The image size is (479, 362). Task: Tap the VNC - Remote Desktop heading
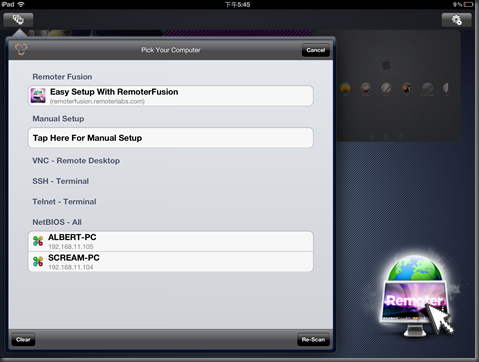[x=76, y=161]
